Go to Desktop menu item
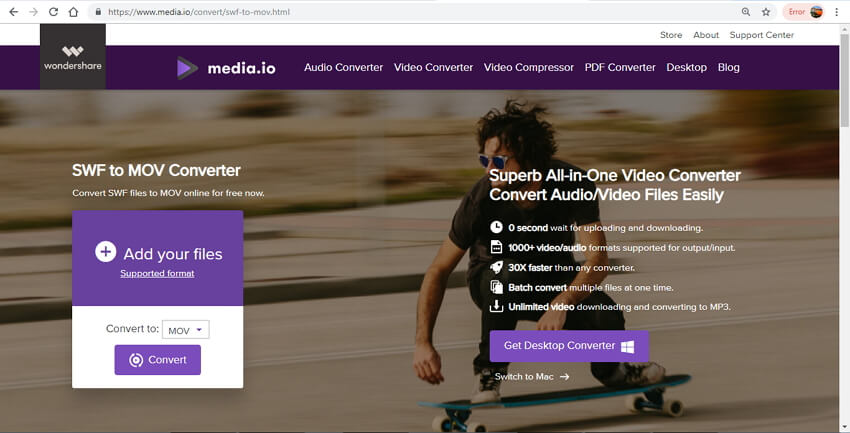This screenshot has height=433, width=850. point(686,67)
